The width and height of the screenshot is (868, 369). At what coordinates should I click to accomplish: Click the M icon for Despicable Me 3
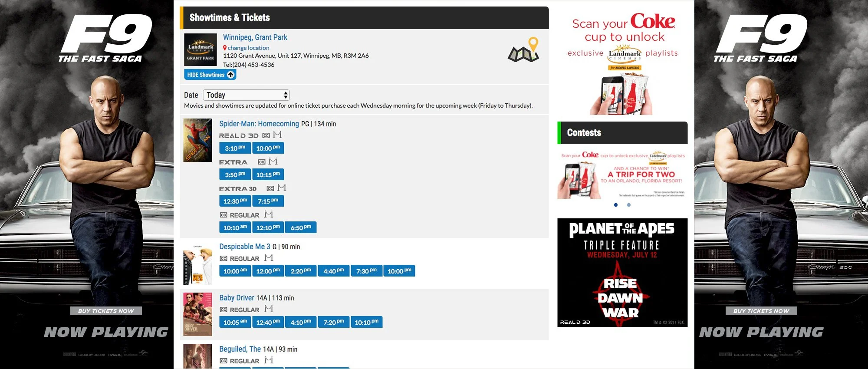point(269,257)
